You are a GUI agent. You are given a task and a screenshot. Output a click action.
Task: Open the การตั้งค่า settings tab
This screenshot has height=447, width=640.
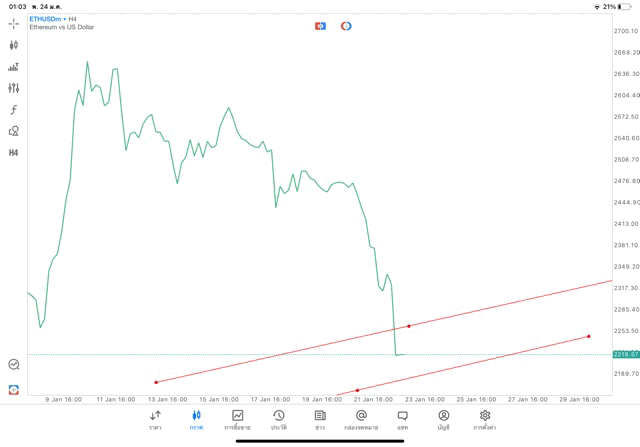pos(485,419)
